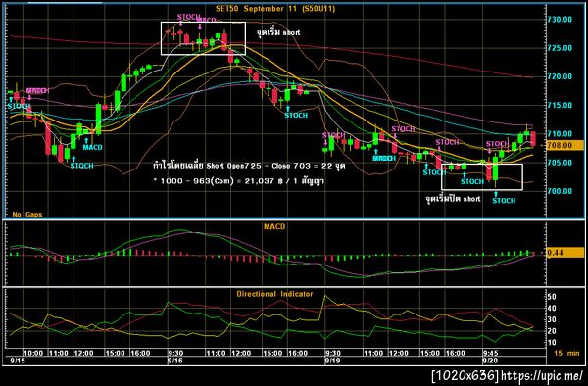
Task: Select the Directional Indicator panel title
Action: pos(274,294)
